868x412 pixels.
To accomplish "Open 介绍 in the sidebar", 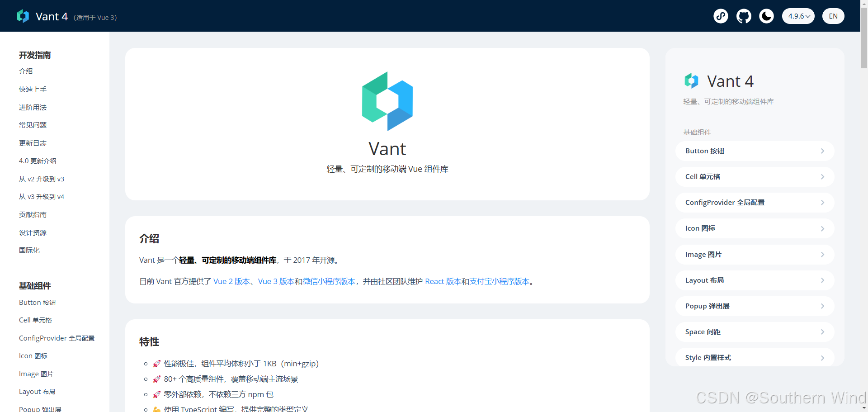I will tap(26, 71).
